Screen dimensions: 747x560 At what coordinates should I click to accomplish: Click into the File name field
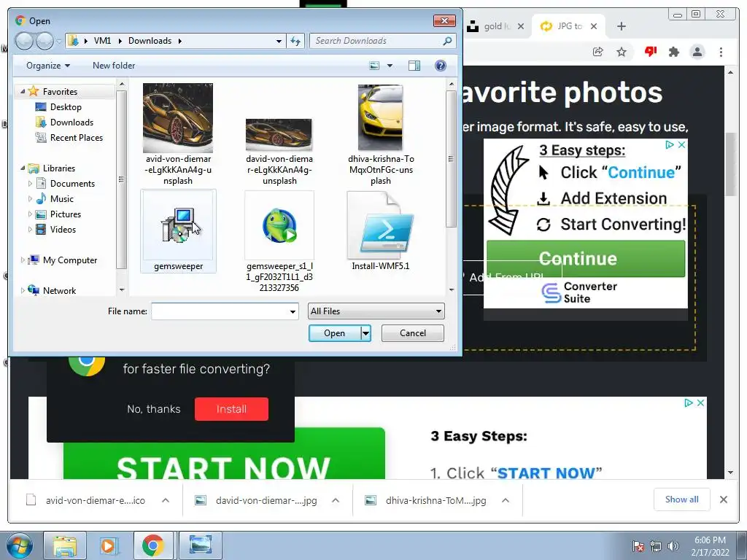(x=220, y=311)
